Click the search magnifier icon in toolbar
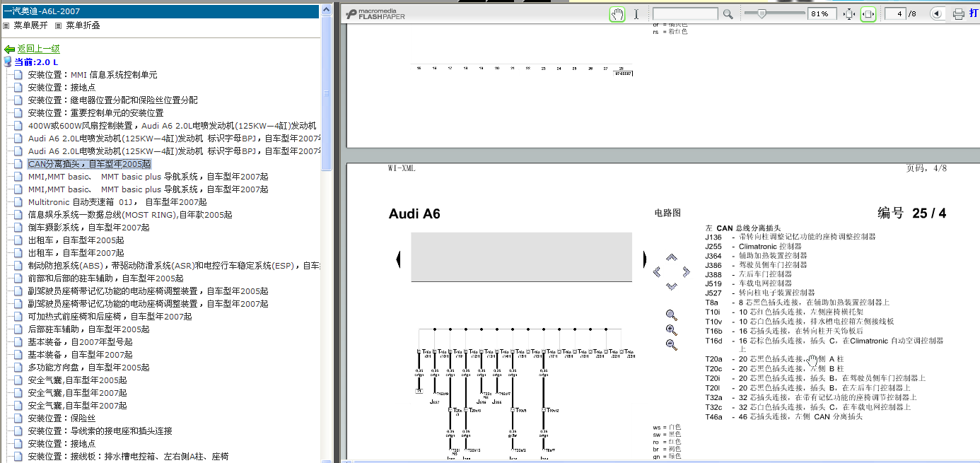 click(x=728, y=14)
